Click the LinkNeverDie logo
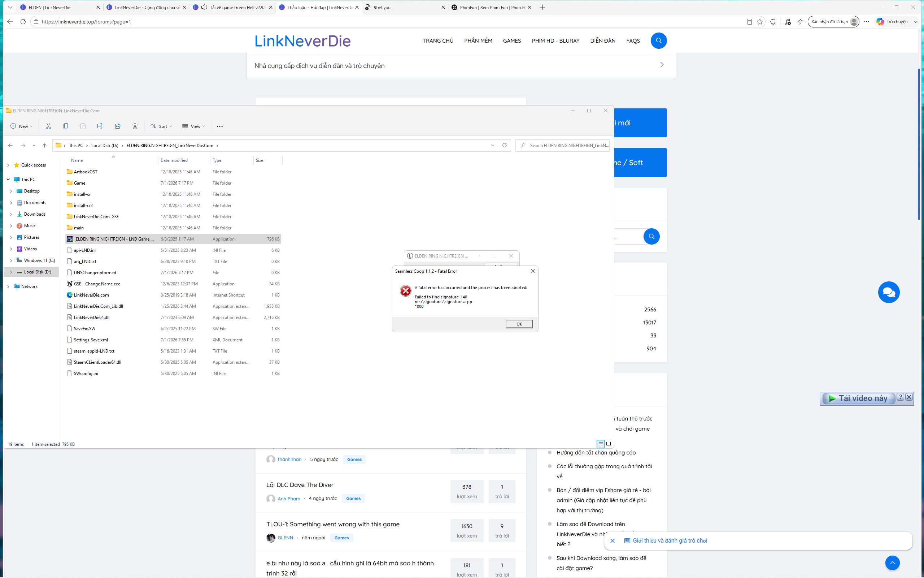Image resolution: width=924 pixels, height=578 pixels. pos(302,40)
